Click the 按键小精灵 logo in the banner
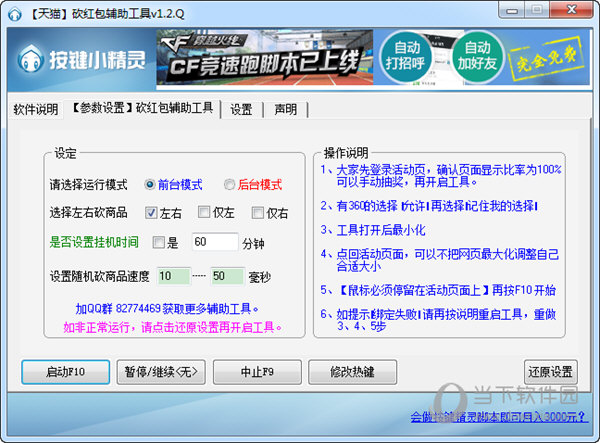 pos(82,59)
